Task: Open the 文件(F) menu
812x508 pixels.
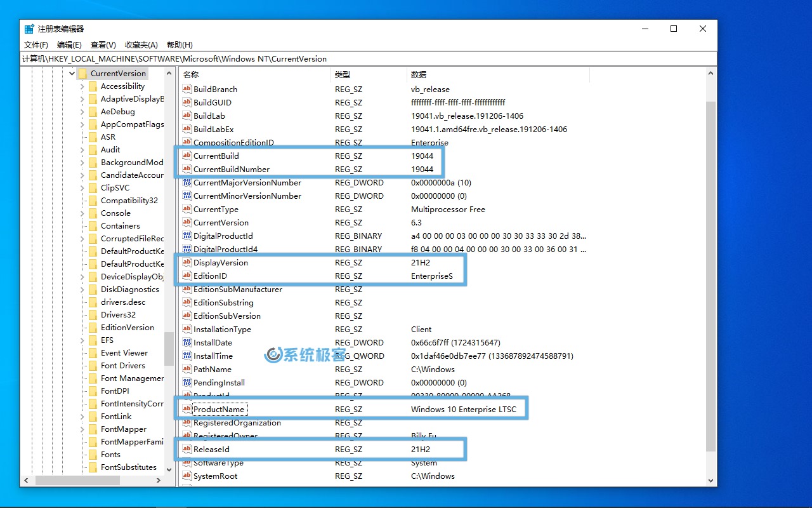Action: point(36,45)
